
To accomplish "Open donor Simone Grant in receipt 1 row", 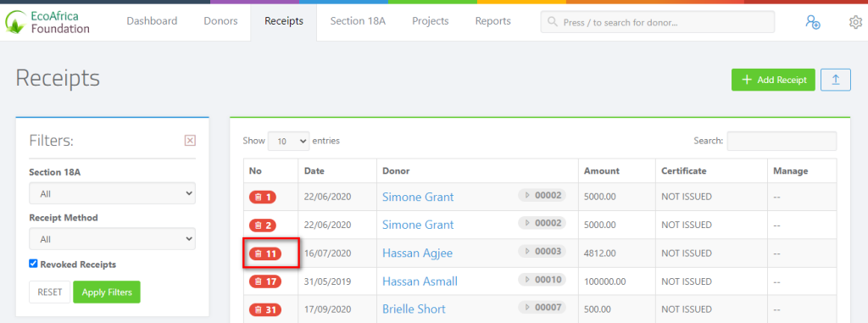I will [x=418, y=197].
